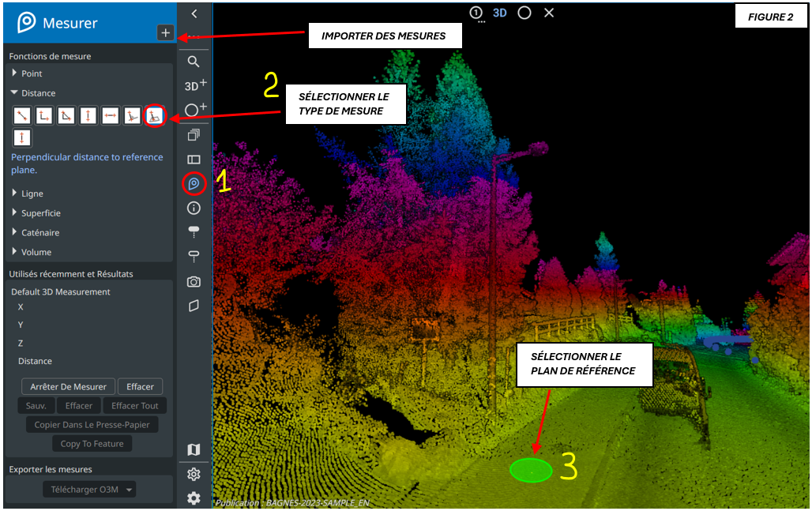Click Effacer between Sauv. and Effacer Tout

coord(79,406)
